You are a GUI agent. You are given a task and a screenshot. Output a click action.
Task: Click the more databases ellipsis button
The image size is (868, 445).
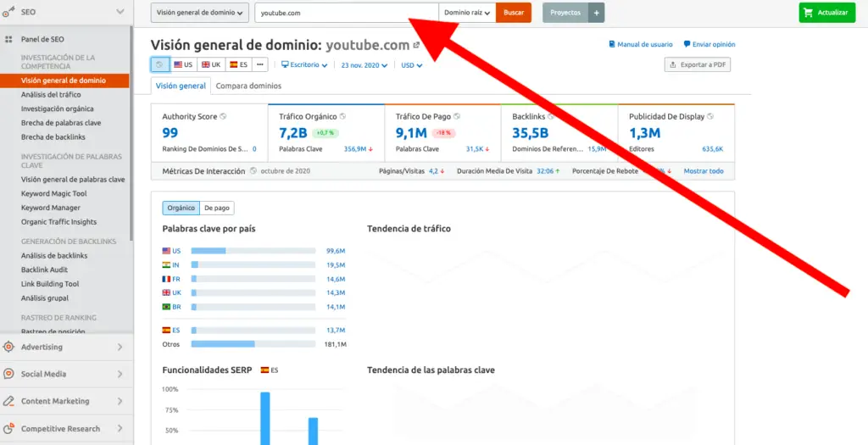coord(259,64)
